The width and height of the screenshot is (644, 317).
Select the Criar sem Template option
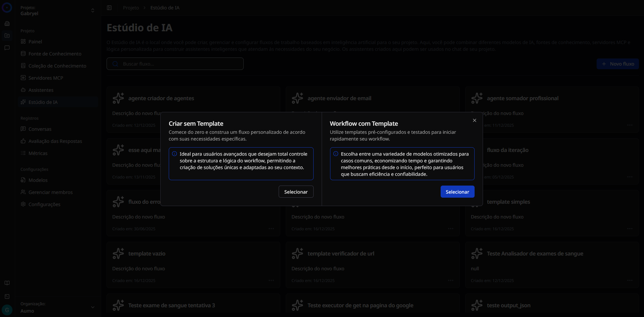296,192
